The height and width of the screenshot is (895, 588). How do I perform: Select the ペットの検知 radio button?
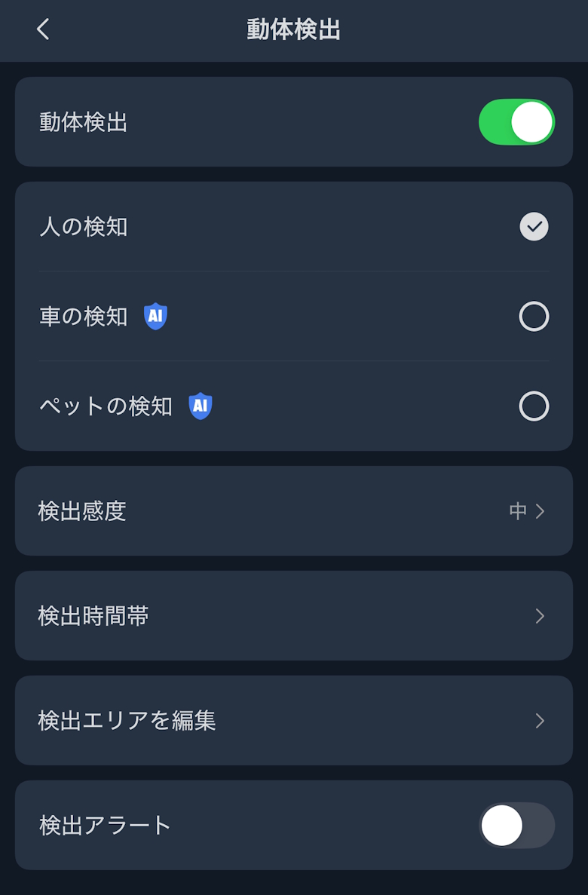[534, 406]
